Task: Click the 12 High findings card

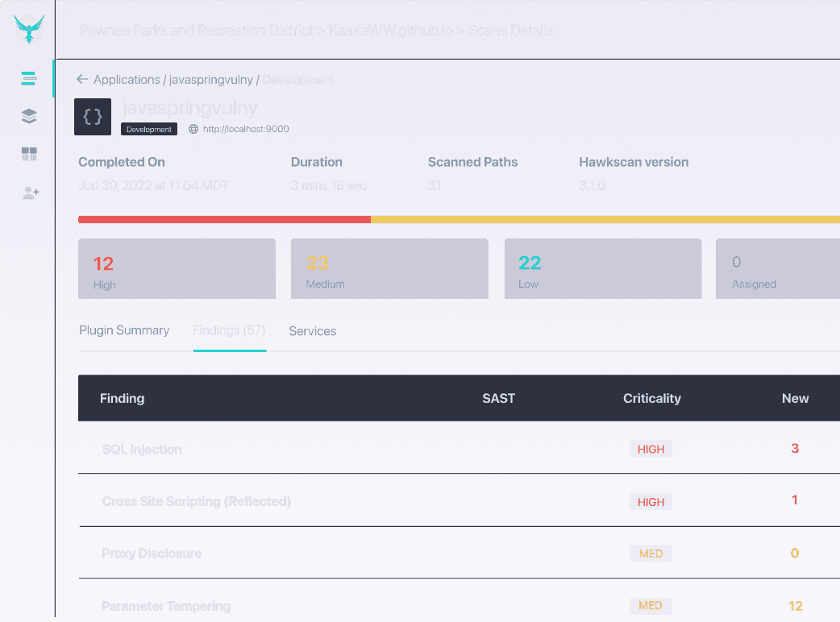Action: click(177, 269)
